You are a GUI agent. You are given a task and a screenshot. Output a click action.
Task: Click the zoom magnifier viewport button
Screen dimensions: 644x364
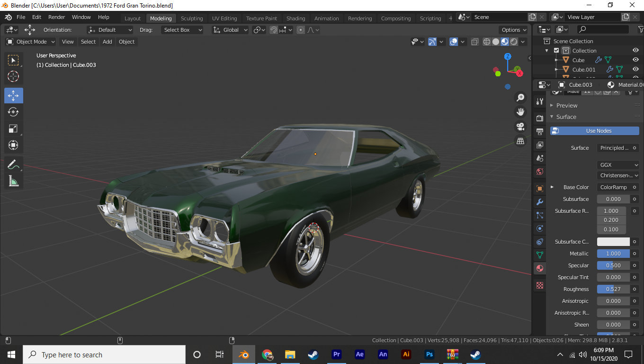click(x=520, y=98)
